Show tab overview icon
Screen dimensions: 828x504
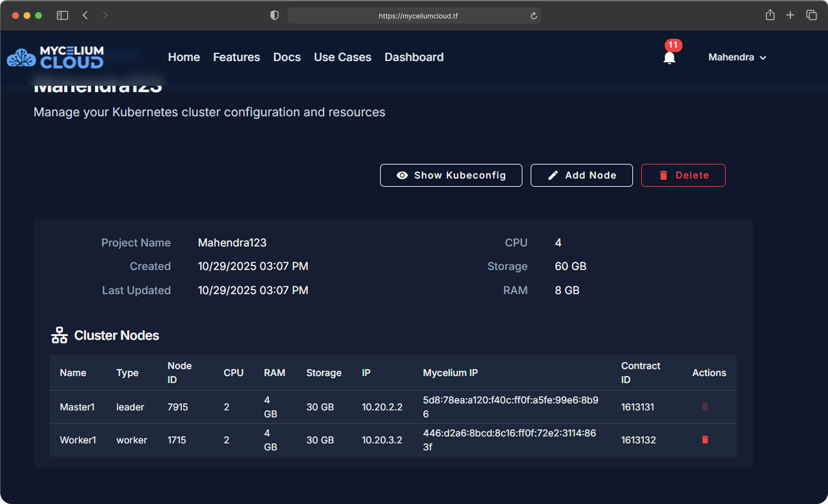(811, 15)
